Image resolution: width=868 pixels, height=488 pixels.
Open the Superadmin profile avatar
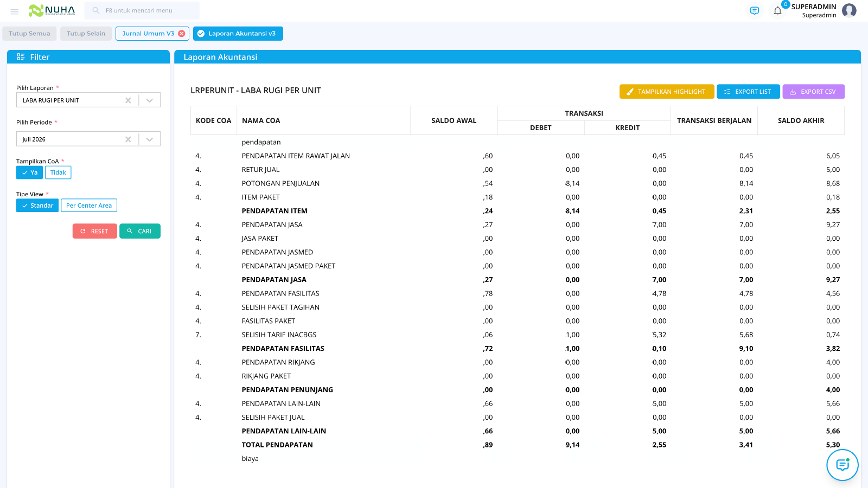(x=849, y=10)
